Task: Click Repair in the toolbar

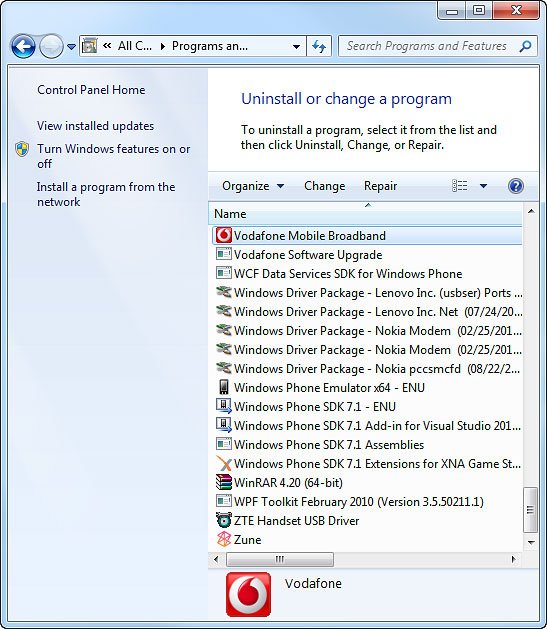Action: 380,186
